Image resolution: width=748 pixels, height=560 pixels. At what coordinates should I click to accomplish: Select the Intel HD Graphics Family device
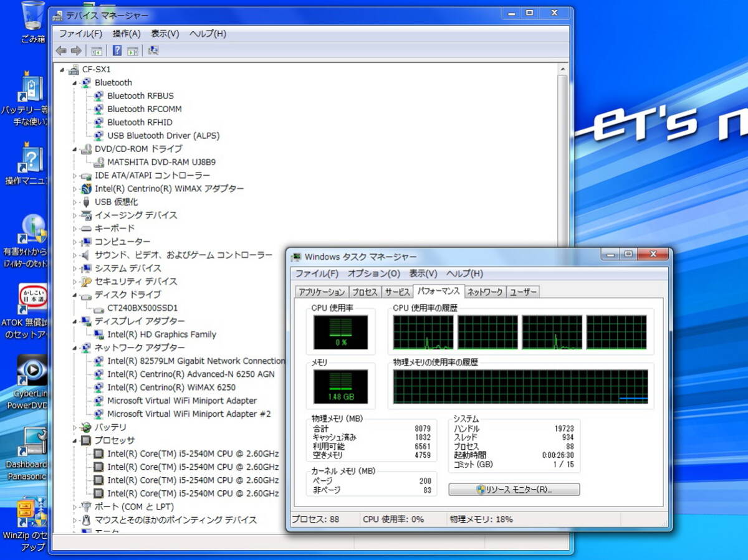click(161, 335)
